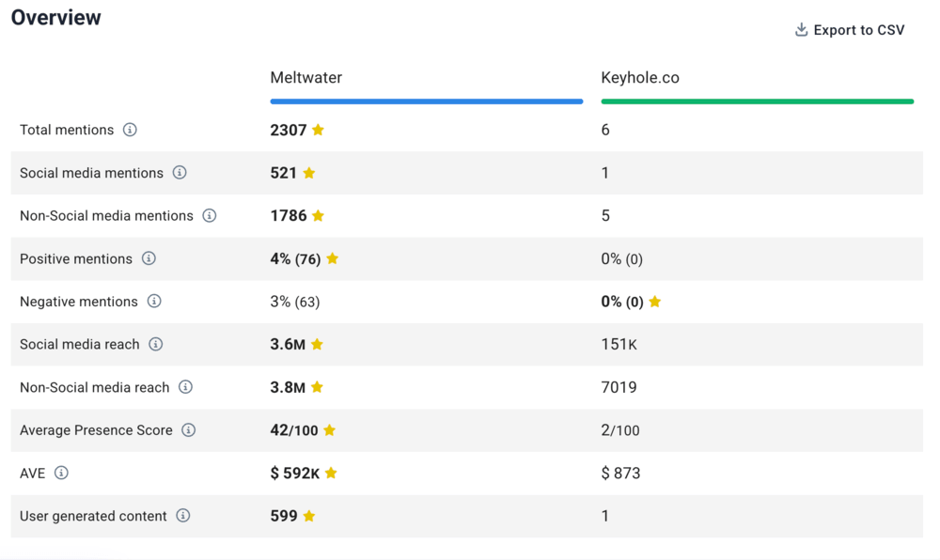Image resolution: width=940 pixels, height=560 pixels.
Task: Show info for Non-Social media reach
Action: [x=186, y=387]
